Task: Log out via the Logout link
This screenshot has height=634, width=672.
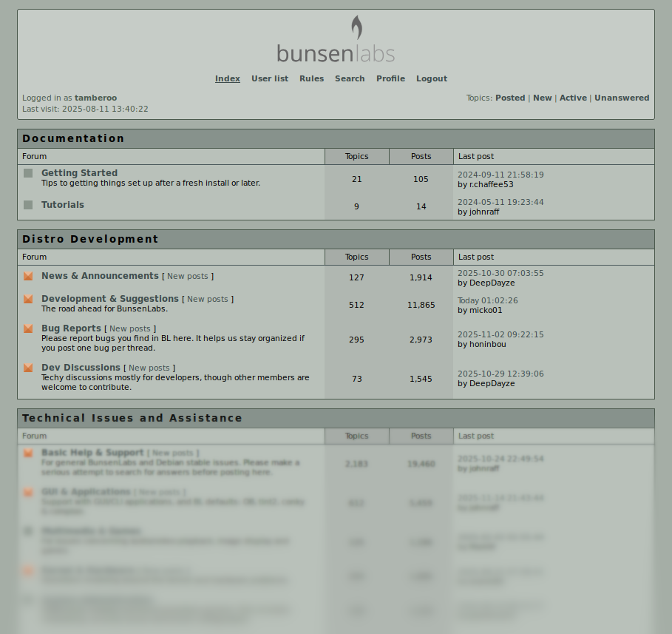Action: pos(432,78)
